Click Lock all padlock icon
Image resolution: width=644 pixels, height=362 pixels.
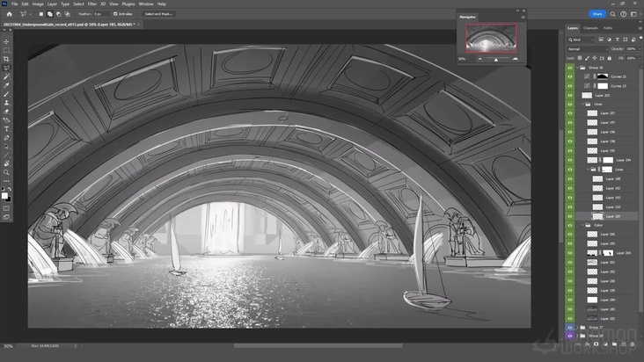click(610, 58)
